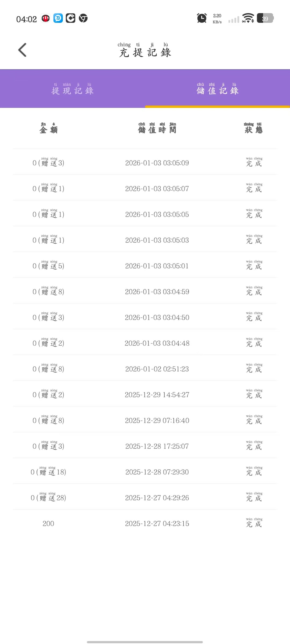Tap the 狀態 column header

[x=253, y=128]
